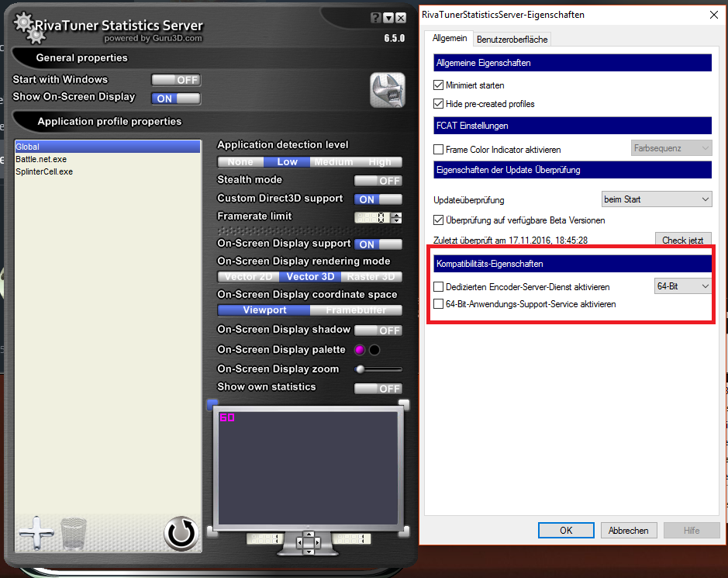Set detection level to High
This screenshot has height=578, width=728.
(380, 162)
